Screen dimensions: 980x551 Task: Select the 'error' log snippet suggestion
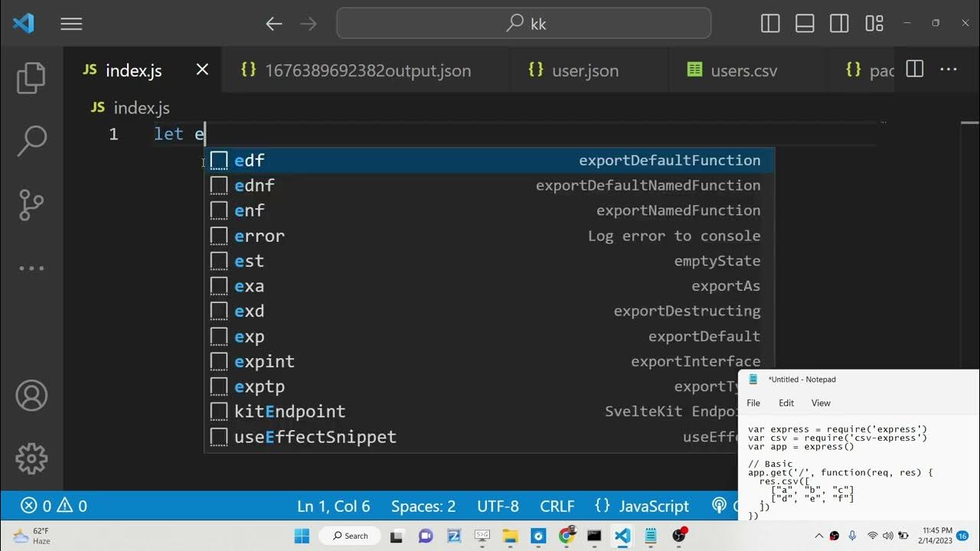point(260,236)
